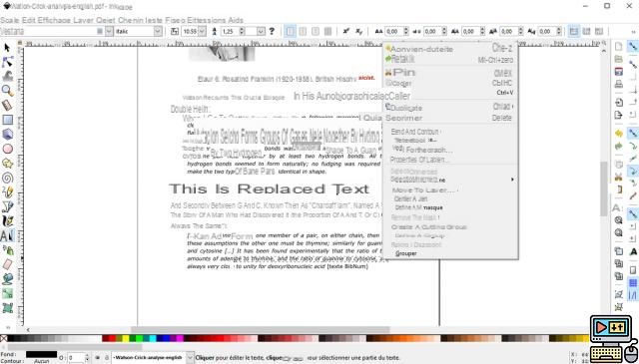Select the 3D Box tool
Viewport: 639px width, 364px height.
(7, 134)
